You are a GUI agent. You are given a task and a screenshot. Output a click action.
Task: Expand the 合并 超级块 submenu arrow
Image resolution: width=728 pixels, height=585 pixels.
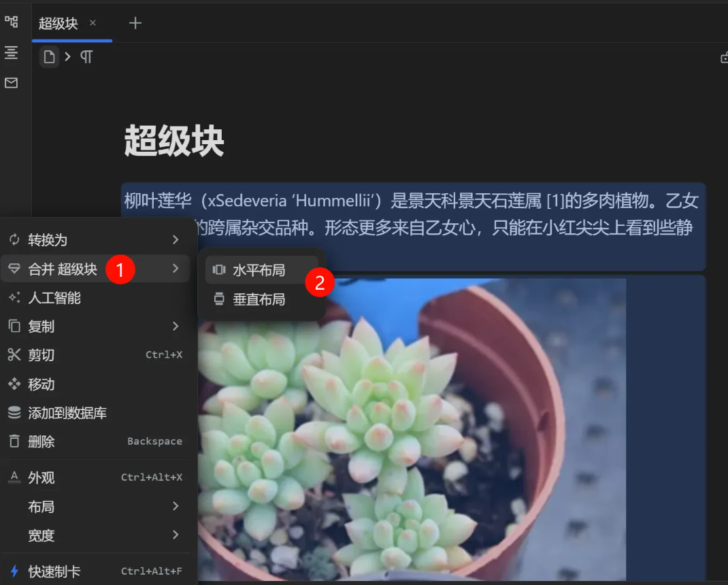click(176, 269)
